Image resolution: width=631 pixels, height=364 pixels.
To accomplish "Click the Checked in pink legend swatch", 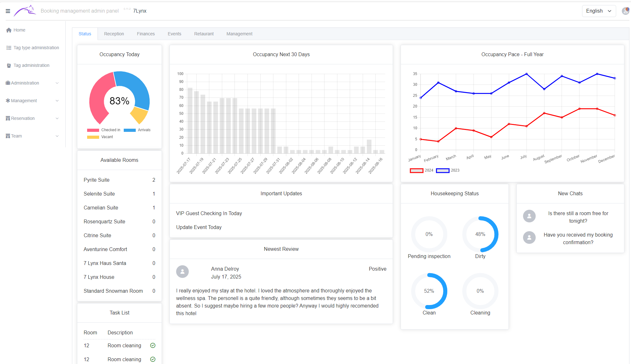I will click(x=93, y=130).
